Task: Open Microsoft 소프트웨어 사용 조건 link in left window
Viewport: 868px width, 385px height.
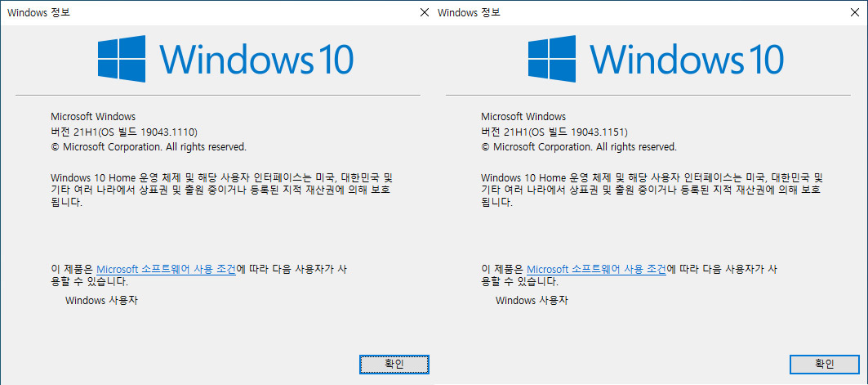Action: point(166,269)
